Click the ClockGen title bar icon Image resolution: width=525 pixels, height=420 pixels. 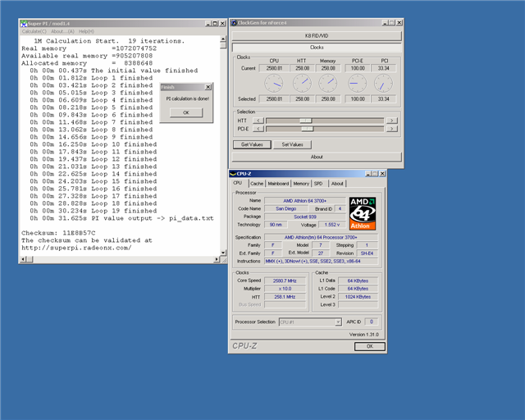[x=234, y=23]
